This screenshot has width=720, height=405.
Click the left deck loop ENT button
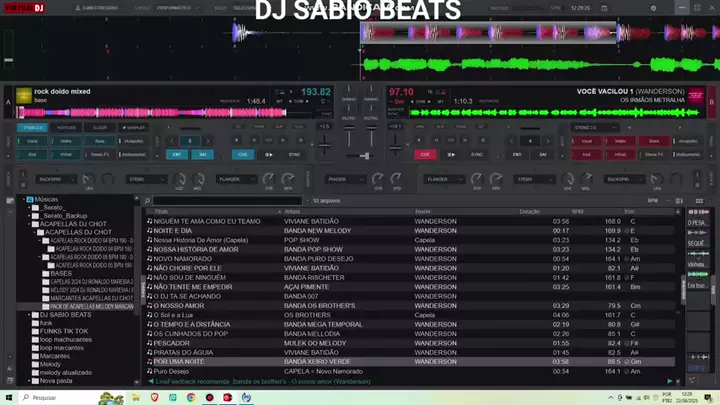pyautogui.click(x=177, y=154)
